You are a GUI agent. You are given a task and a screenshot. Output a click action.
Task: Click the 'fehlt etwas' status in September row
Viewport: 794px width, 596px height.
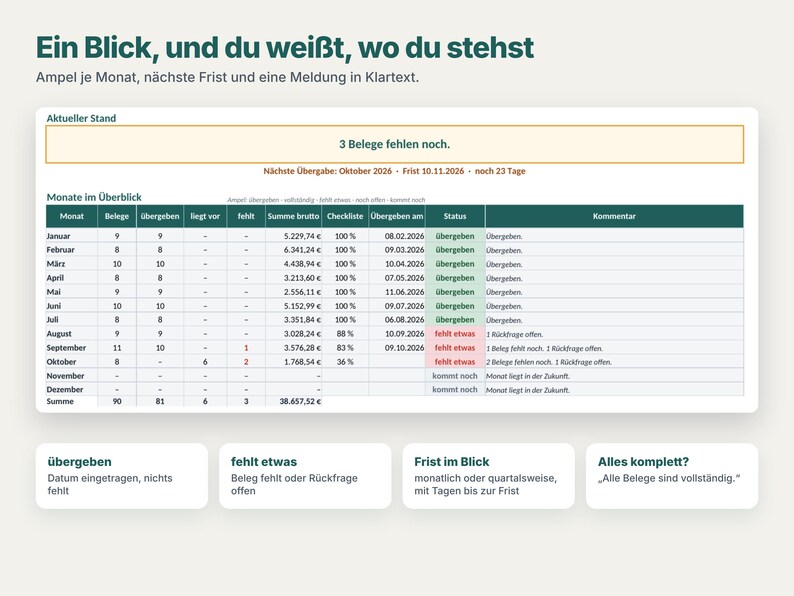tap(455, 348)
